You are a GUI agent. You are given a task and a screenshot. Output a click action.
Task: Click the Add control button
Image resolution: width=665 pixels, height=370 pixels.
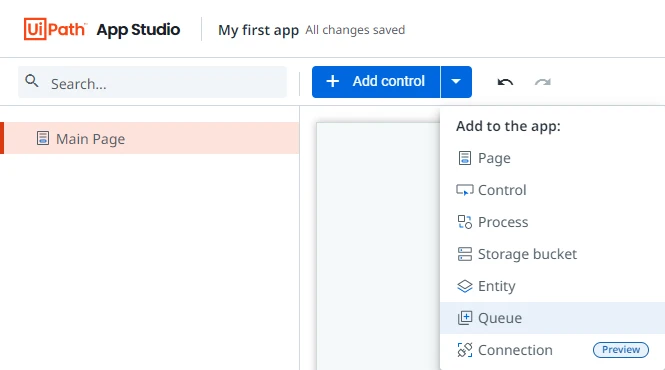point(376,82)
